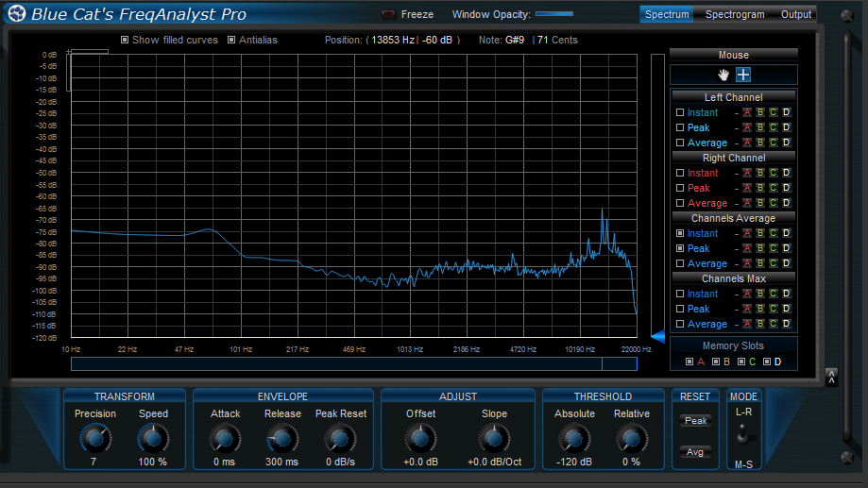Enable Left Channel Instant curve
This screenshot has width=868, height=488.
tap(680, 112)
